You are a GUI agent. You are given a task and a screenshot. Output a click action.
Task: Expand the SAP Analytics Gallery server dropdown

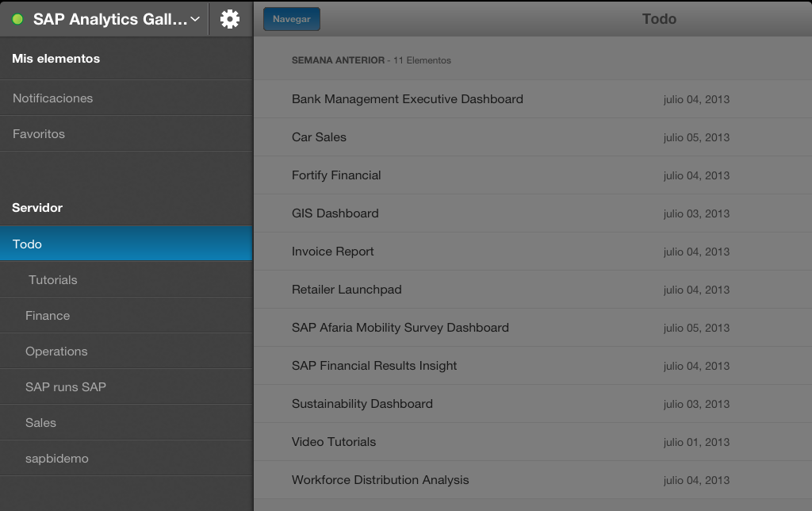195,20
